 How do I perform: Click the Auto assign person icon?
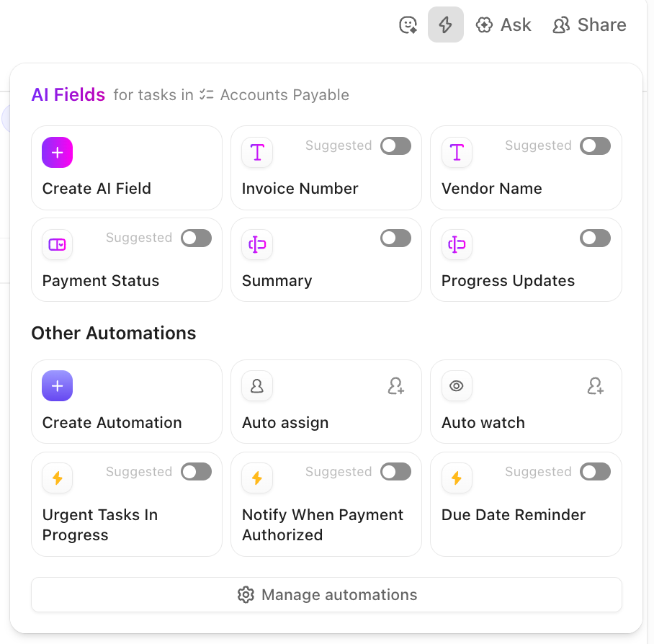[257, 386]
